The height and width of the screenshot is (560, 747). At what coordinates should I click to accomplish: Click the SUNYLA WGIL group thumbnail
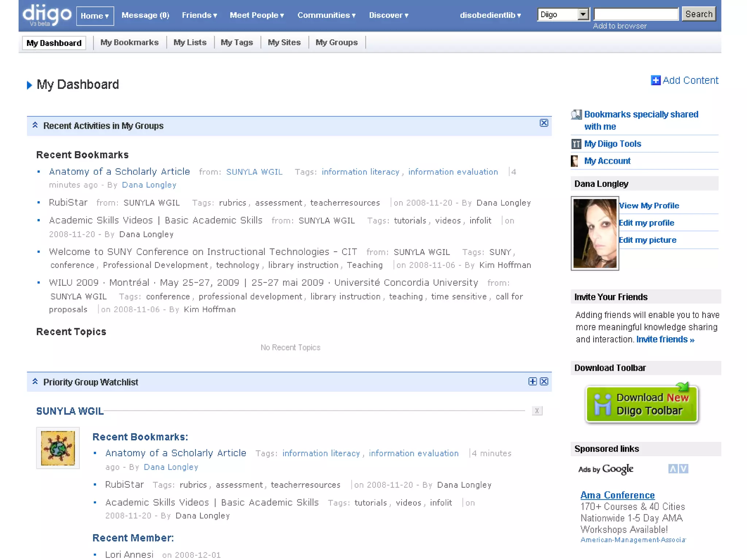point(58,448)
